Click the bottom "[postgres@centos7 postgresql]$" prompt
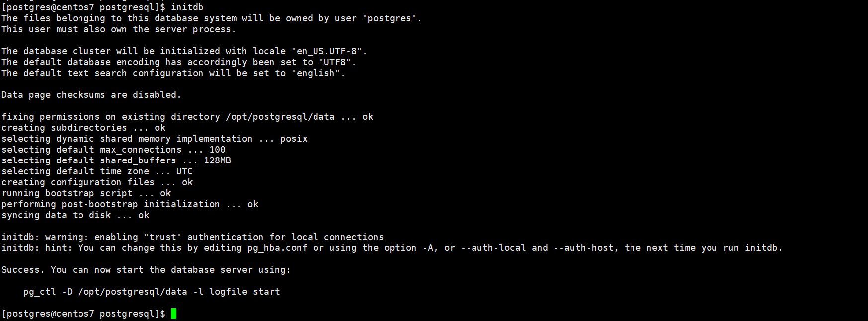 [83, 314]
